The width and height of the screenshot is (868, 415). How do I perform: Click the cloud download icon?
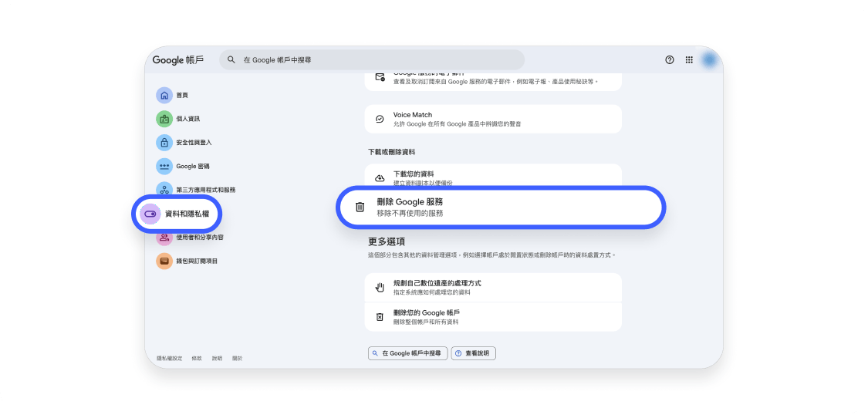click(x=380, y=178)
